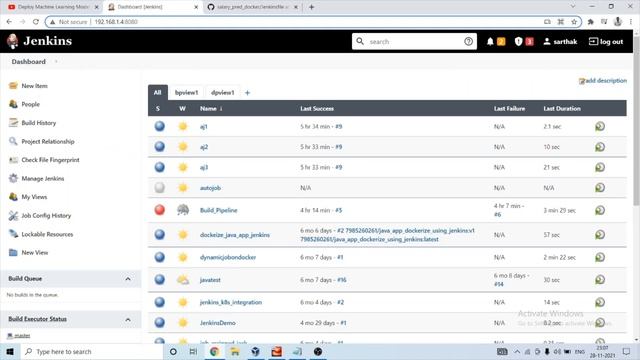
Task: Open Lockable Resources
Action: tap(47, 234)
